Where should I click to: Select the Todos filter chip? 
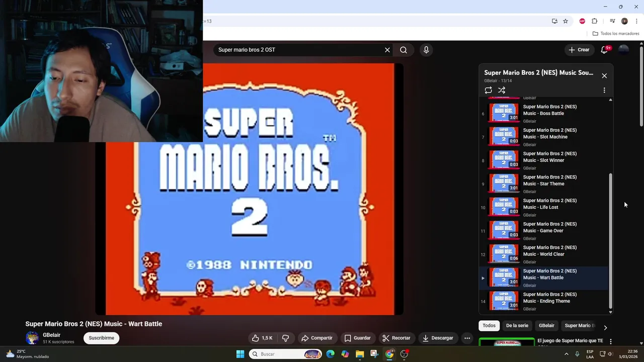coord(489,326)
